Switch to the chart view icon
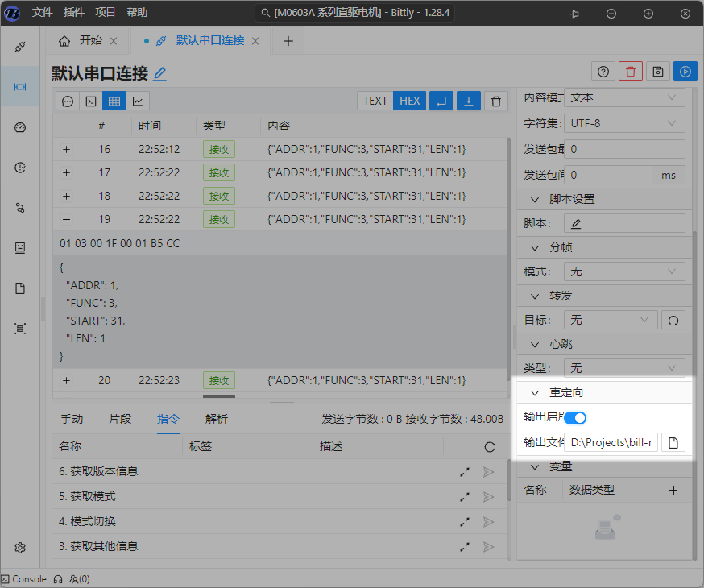The height and width of the screenshot is (588, 704). (x=138, y=101)
